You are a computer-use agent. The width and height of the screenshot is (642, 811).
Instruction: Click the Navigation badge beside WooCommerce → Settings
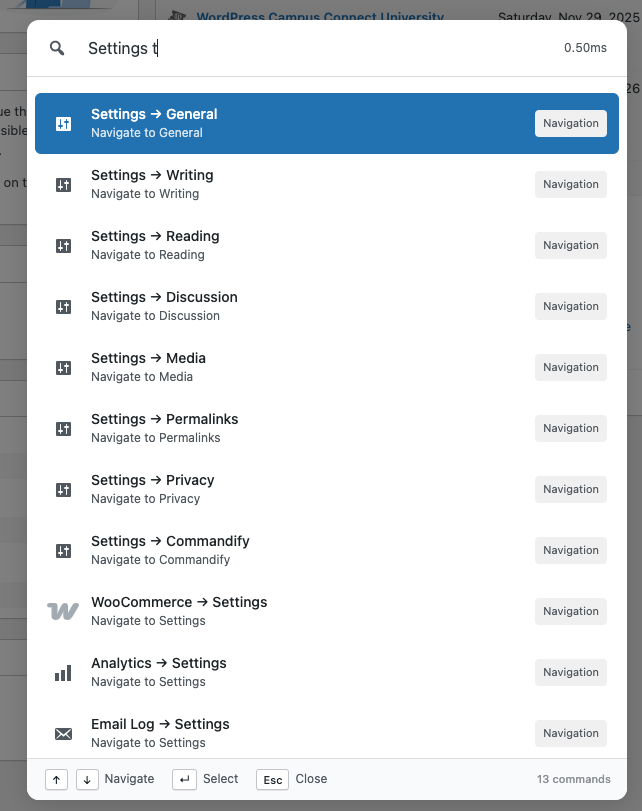[x=570, y=611]
